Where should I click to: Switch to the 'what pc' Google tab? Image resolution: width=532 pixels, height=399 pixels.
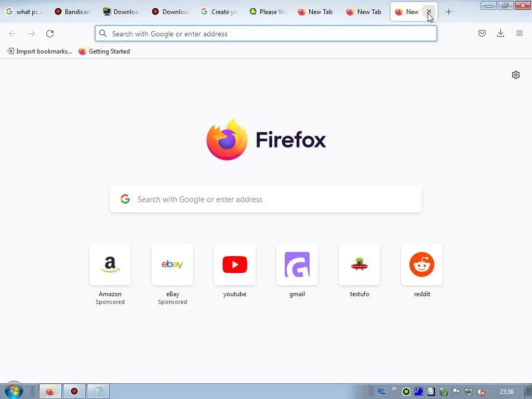pyautogui.click(x=24, y=11)
